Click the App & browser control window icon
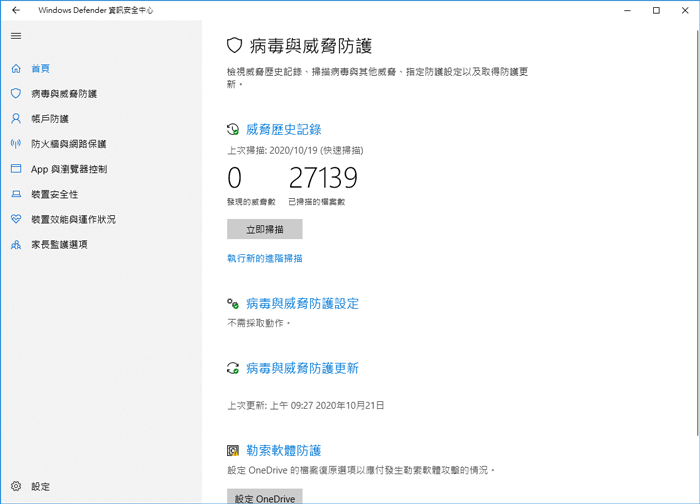Screen dimensions: 700x504 point(16,168)
